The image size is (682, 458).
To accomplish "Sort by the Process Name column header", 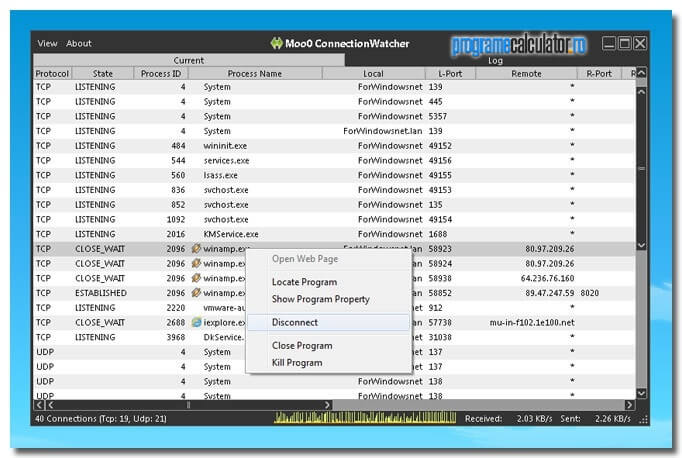I will point(254,74).
